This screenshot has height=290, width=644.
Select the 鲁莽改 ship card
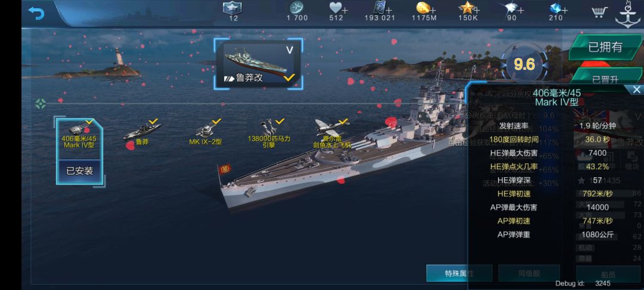point(258,64)
